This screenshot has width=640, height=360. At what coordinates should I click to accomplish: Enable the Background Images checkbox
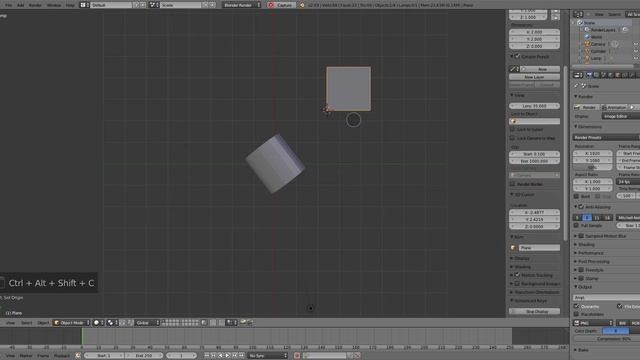[x=517, y=283]
